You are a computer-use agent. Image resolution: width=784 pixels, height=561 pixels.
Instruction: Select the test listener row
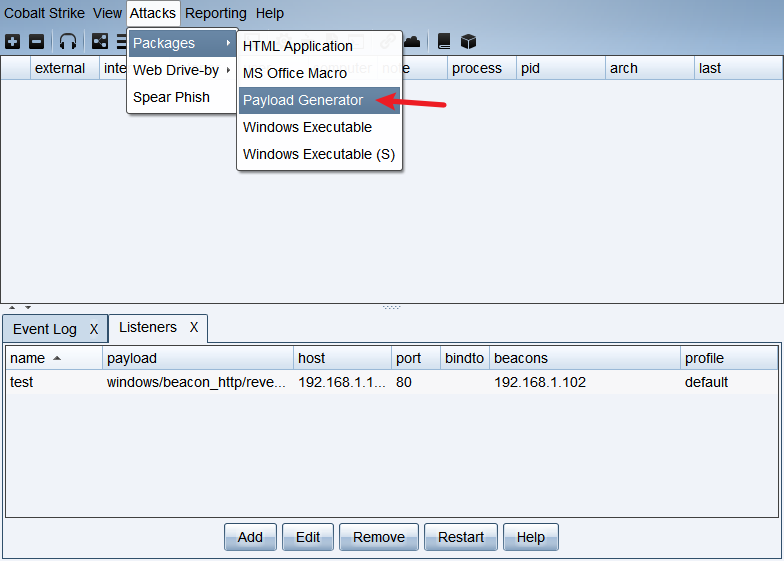pyautogui.click(x=392, y=382)
